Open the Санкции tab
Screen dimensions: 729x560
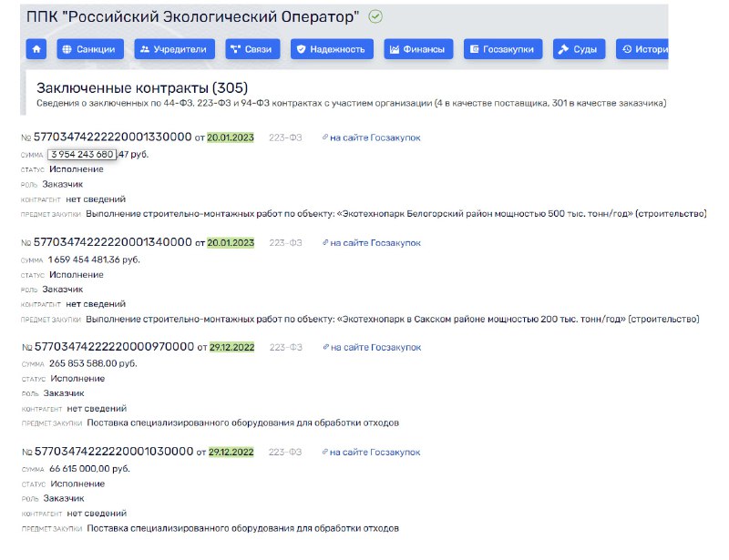[90, 49]
